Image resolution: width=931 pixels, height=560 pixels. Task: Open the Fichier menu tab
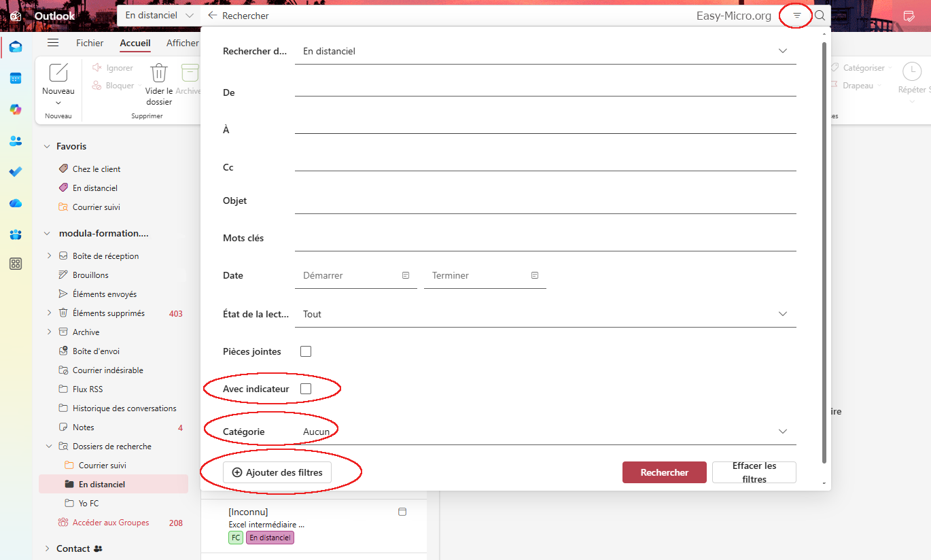[x=90, y=43]
